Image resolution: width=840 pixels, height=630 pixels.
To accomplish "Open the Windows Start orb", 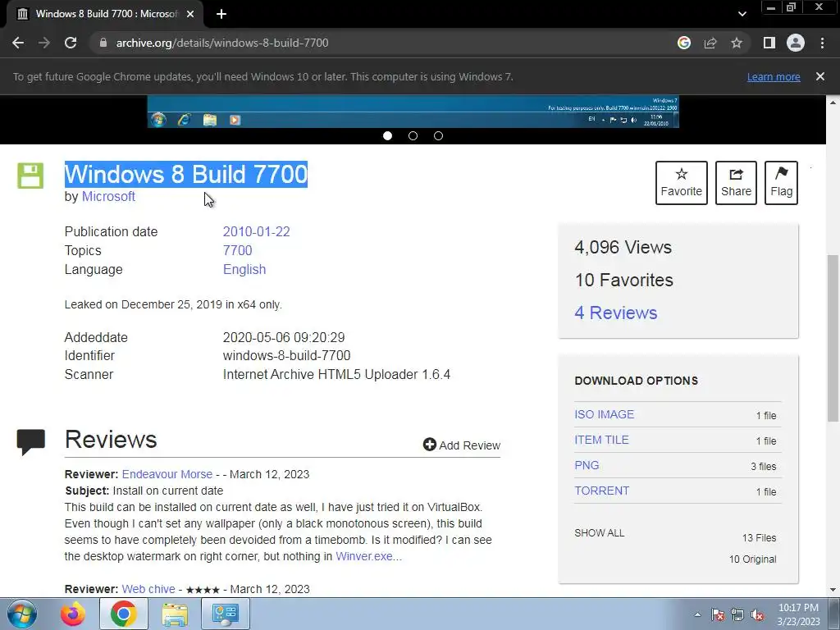I will coord(21,614).
